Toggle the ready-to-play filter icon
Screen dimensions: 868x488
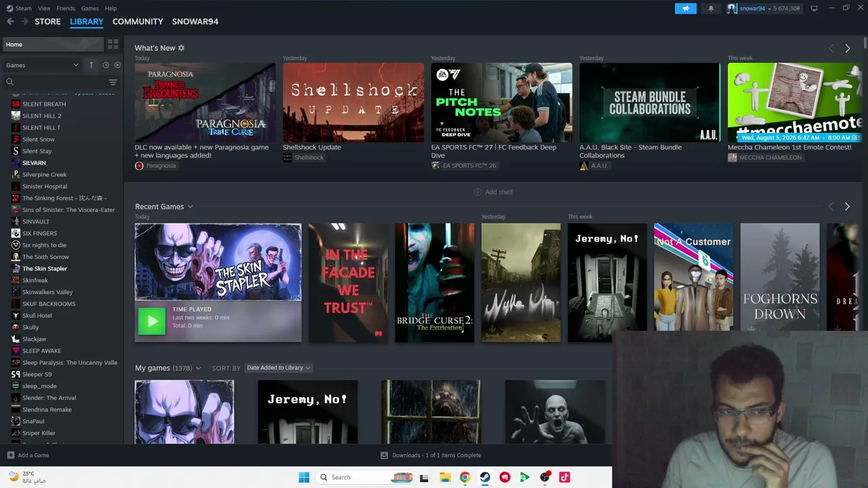click(117, 65)
